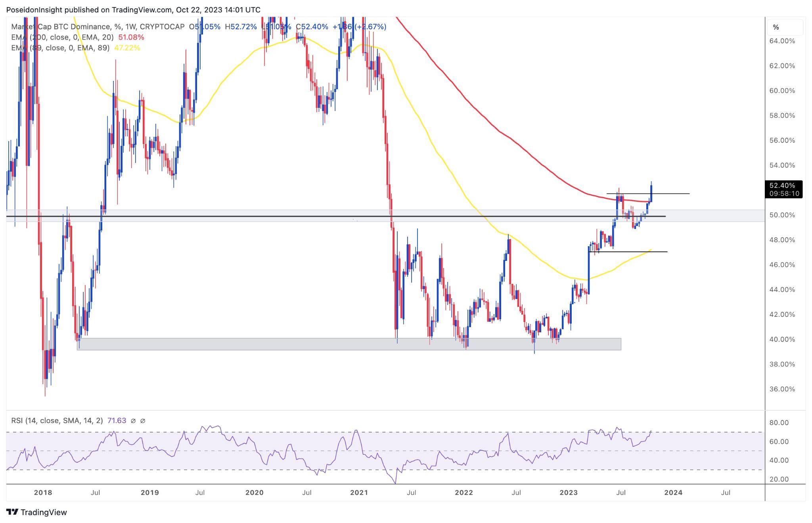Click the 2019 time axis label

point(149,492)
